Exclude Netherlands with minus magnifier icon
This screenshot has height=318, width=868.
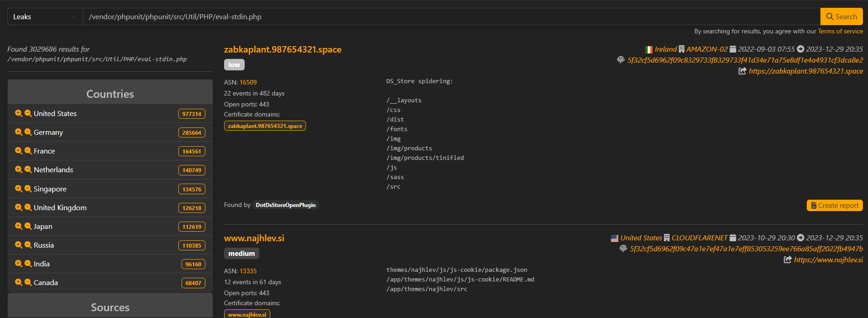(x=28, y=170)
